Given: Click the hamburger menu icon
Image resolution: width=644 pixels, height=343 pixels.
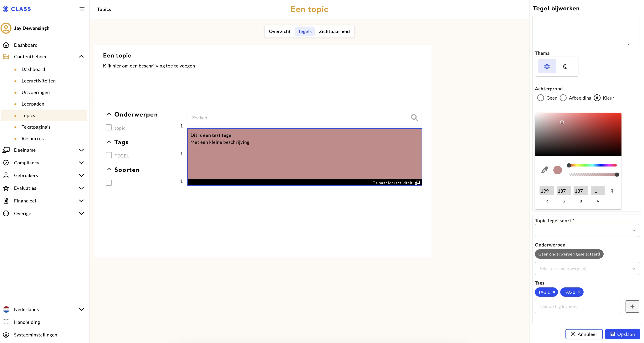Looking at the screenshot, I should [82, 9].
